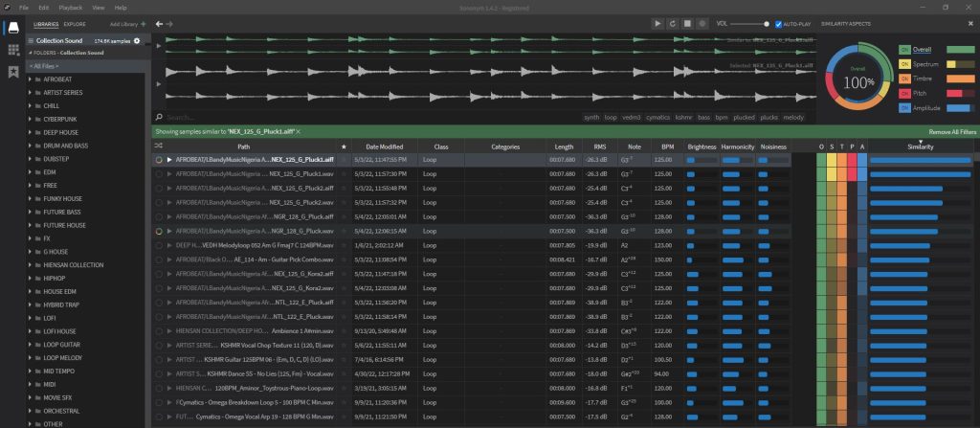Play the selected-sample waveform with its arrow
The width and height of the screenshot is (980, 428).
coord(159,83)
